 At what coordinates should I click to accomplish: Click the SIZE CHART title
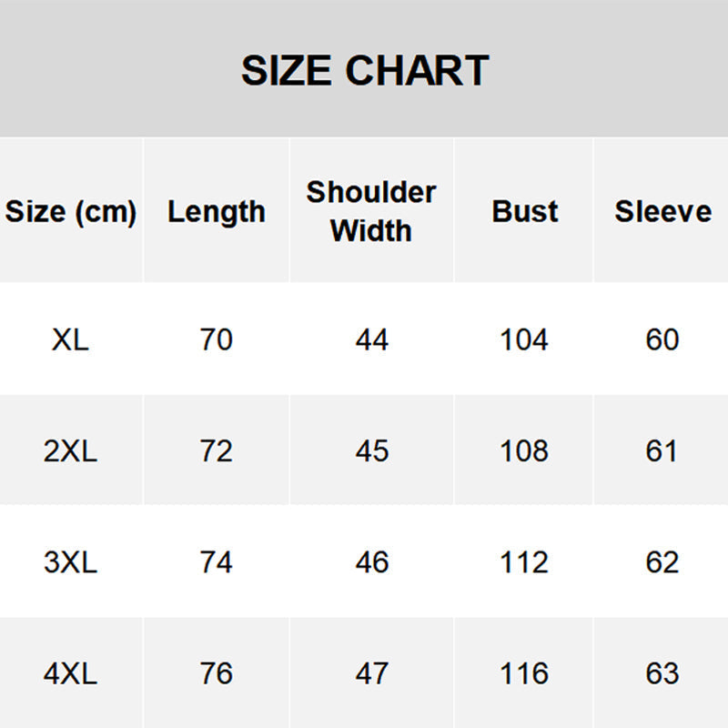coord(365,70)
